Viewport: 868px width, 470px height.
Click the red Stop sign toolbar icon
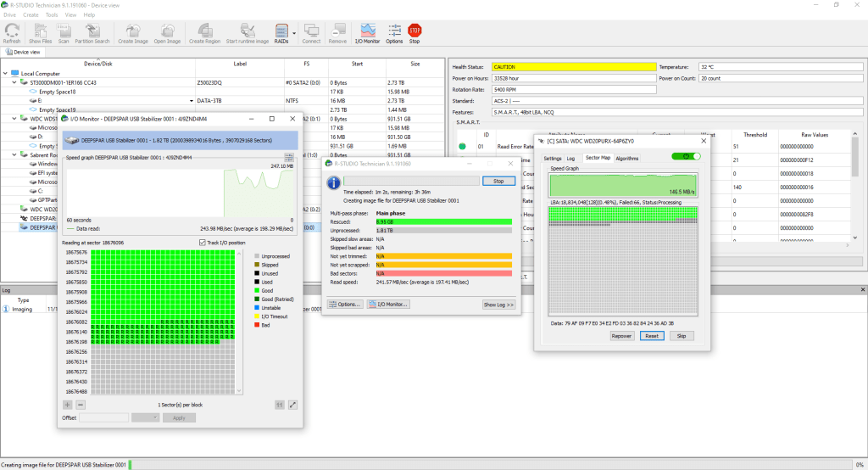click(415, 33)
